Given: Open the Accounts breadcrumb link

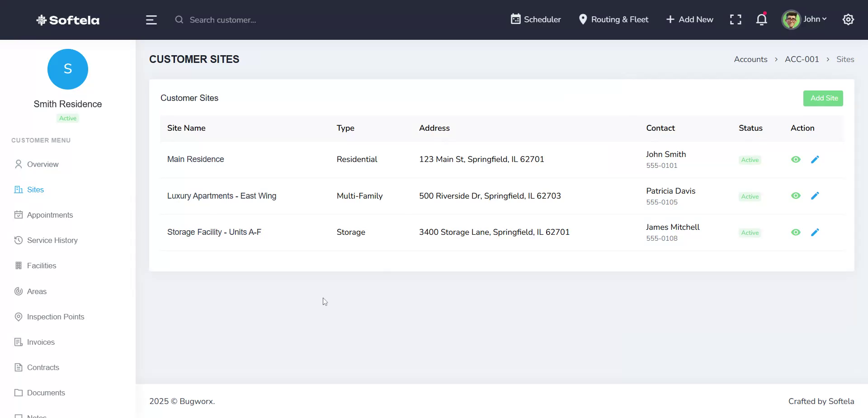Looking at the screenshot, I should (750, 59).
